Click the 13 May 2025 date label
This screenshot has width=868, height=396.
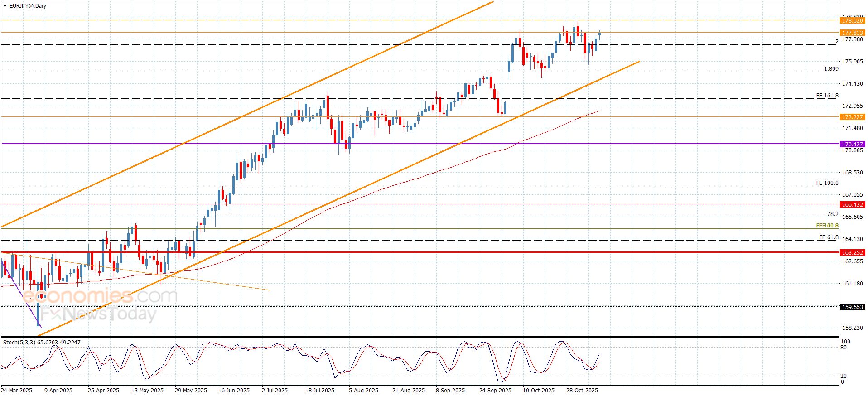pos(147,391)
